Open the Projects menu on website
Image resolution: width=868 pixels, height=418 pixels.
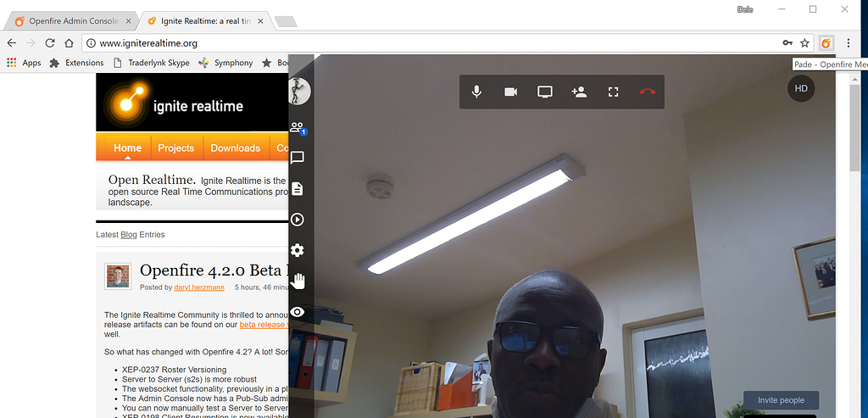(x=176, y=148)
